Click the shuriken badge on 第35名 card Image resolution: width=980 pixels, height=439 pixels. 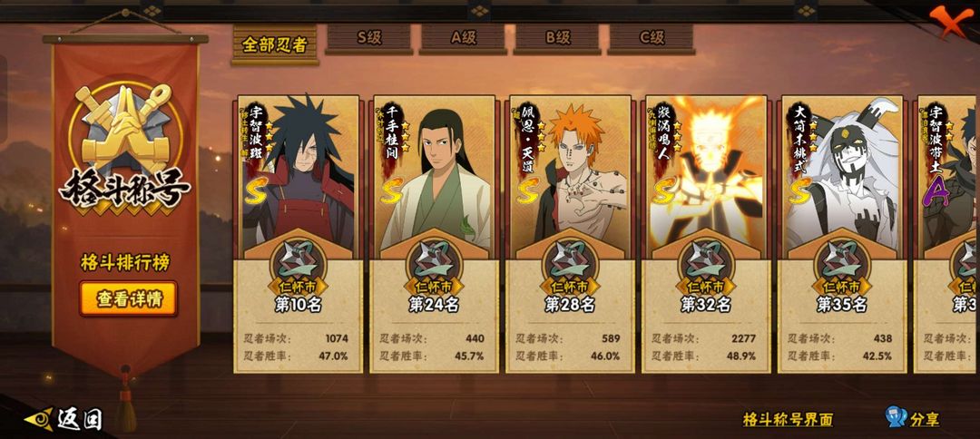click(842, 260)
